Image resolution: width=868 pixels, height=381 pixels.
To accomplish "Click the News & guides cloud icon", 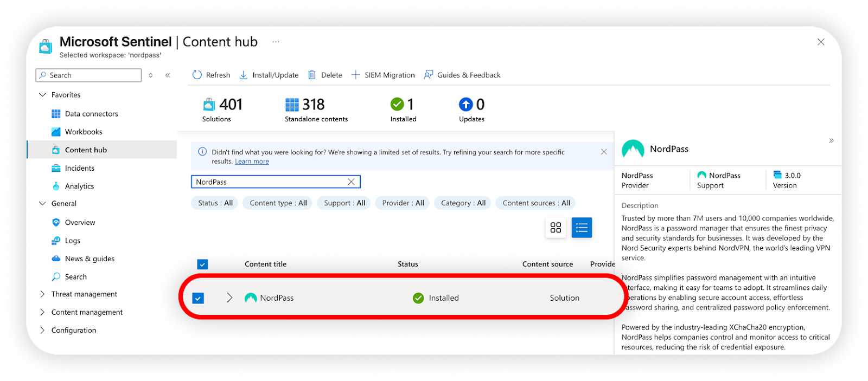I will (56, 259).
